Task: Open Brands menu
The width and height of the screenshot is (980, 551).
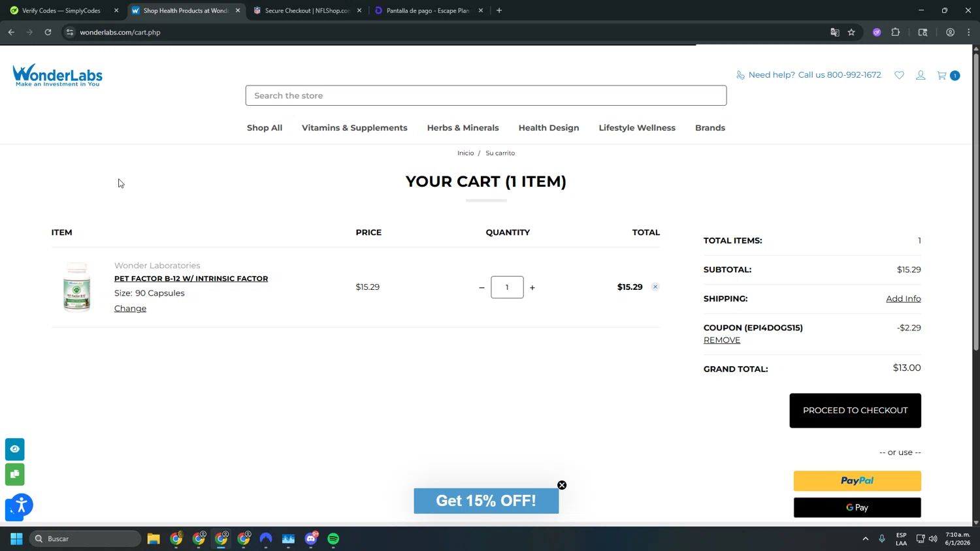Action: click(710, 128)
